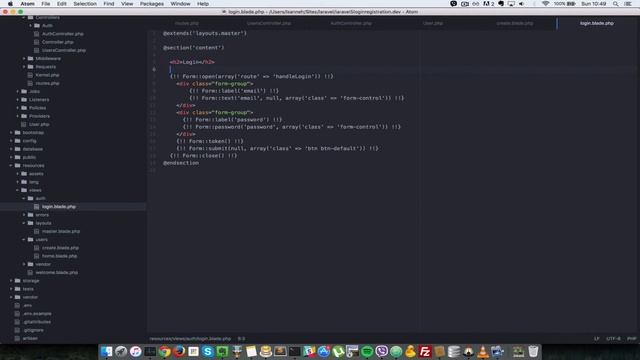Switch to the UsersController.php tab
Viewport: 640px width, 360px height.
pyautogui.click(x=269, y=23)
